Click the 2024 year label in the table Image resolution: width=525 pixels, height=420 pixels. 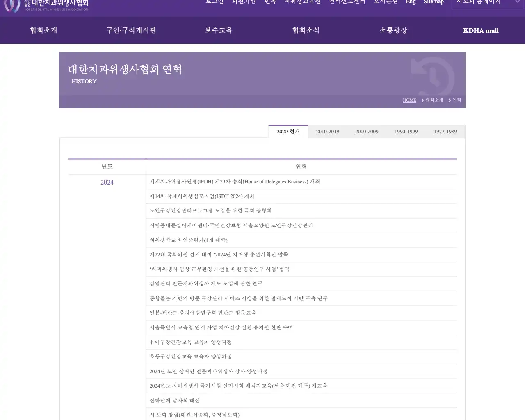point(107,182)
